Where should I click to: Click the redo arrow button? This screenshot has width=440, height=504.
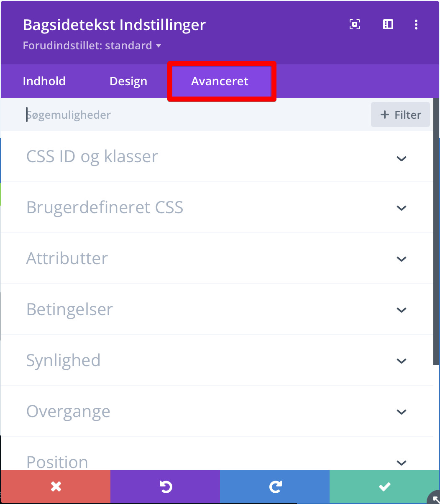pos(275,486)
